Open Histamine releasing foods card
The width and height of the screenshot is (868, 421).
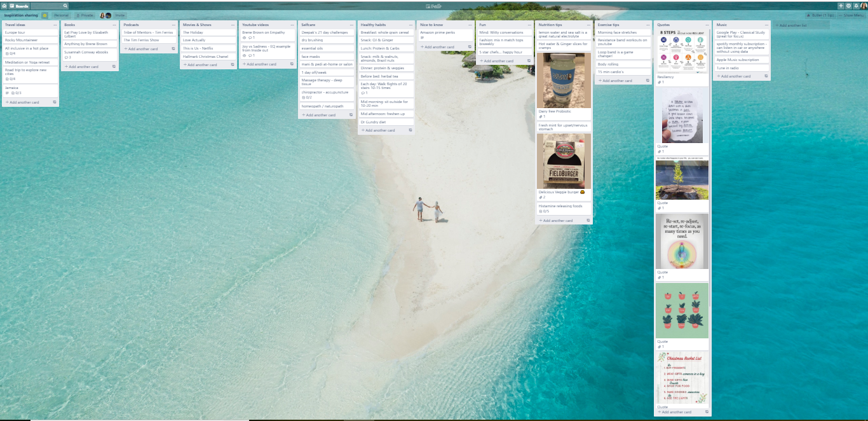point(564,209)
